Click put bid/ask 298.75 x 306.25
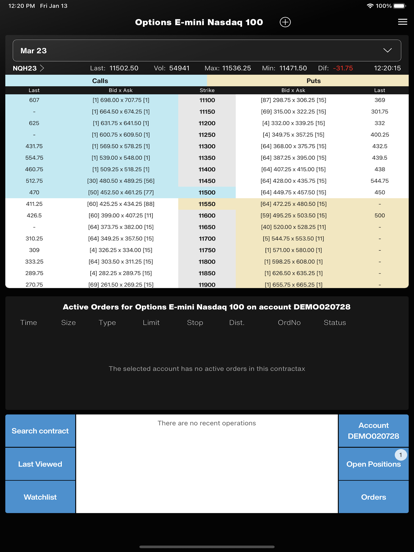This screenshot has width=414, height=552. click(x=293, y=100)
